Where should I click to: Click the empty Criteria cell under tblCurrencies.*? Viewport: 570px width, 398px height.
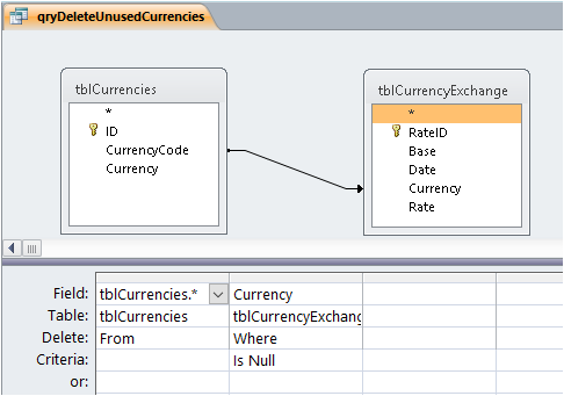[x=162, y=360]
